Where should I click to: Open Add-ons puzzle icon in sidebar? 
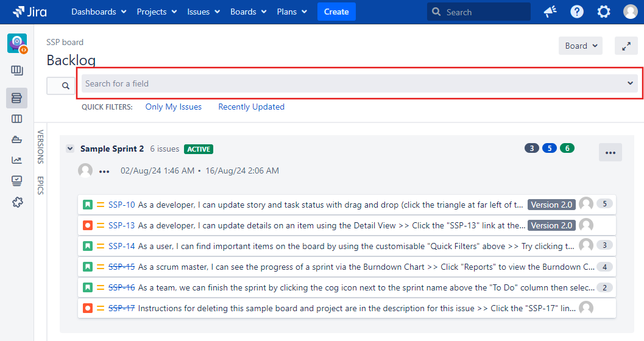16,202
